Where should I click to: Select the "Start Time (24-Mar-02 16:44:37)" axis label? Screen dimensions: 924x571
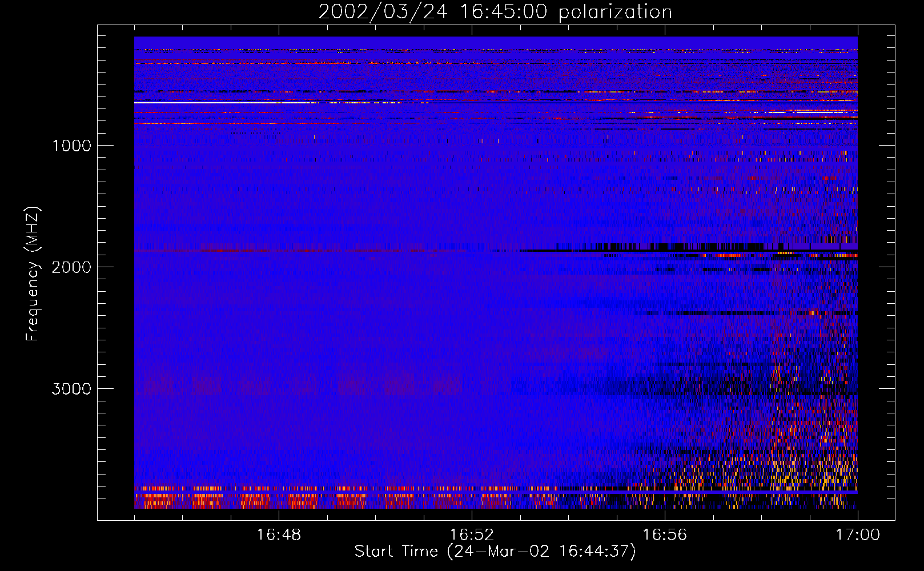click(x=495, y=552)
